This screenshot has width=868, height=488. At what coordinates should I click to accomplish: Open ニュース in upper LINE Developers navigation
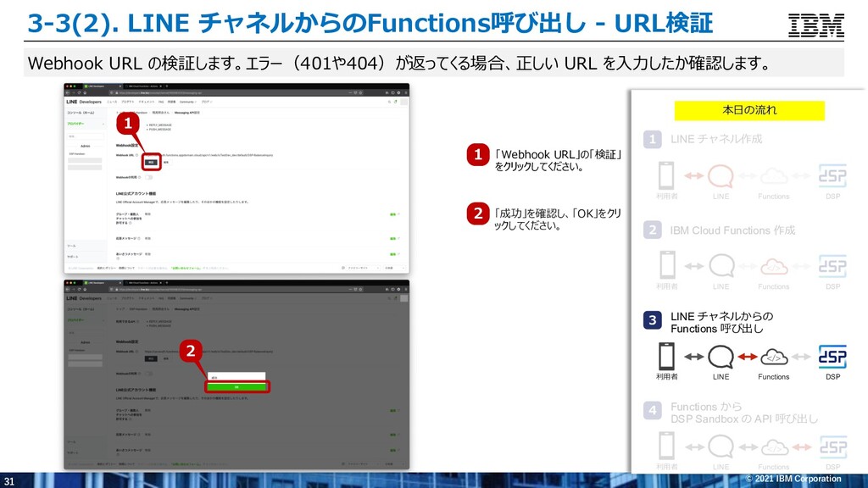(x=112, y=102)
